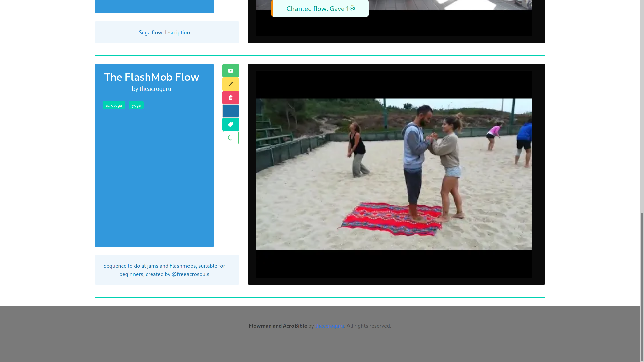The image size is (644, 362).
Task: Click the blue card above Suga description
Action: 154,6
